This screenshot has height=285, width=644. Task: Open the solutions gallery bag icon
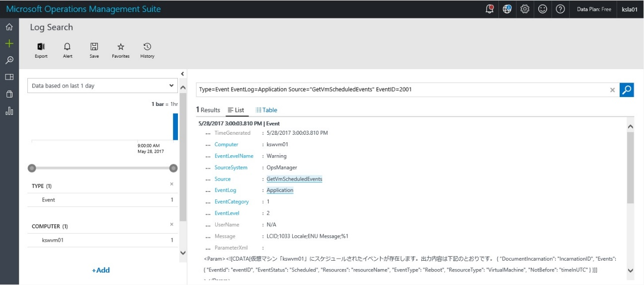coord(9,94)
